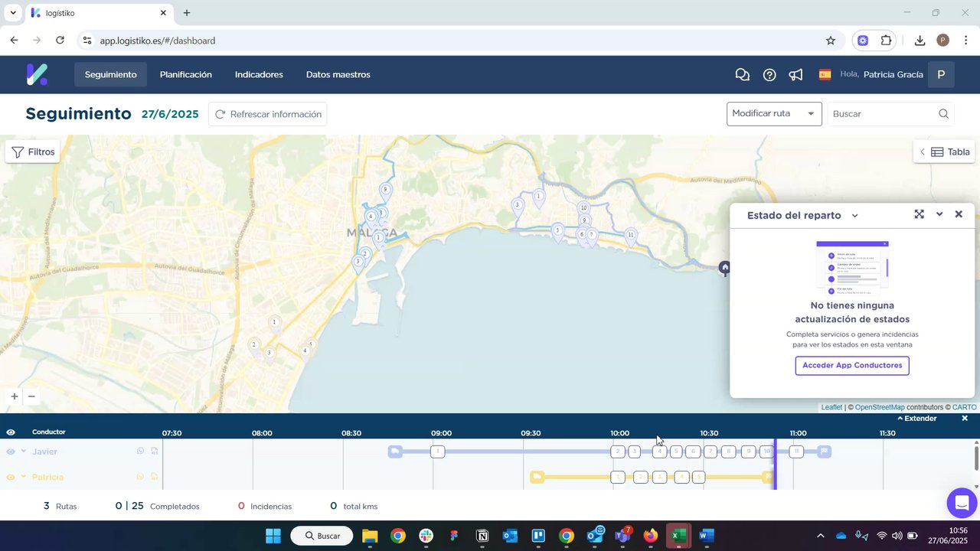Screen dimensions: 980x551
Task: Click Javier's route start flag on timeline
Action: tap(395, 452)
